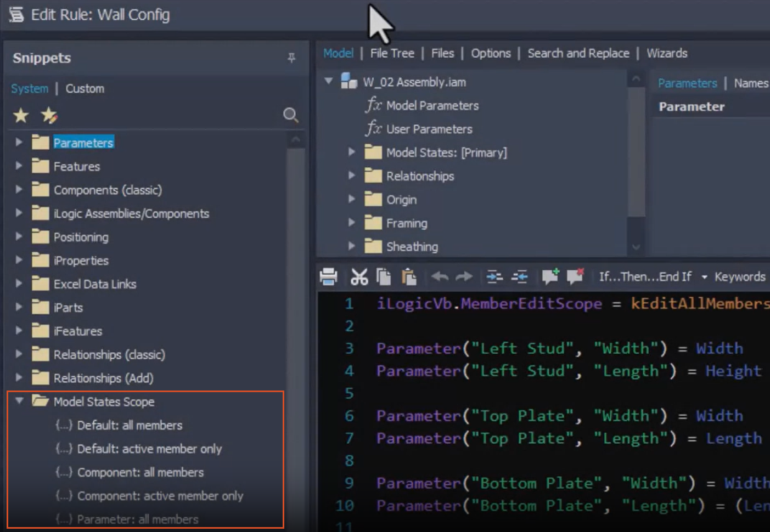Open the Wizards tab
770x532 pixels.
(x=667, y=53)
